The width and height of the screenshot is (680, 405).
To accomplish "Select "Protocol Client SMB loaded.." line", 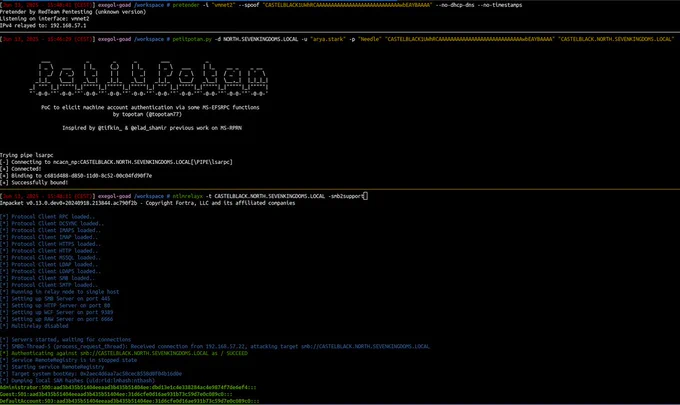I will pos(48,278).
